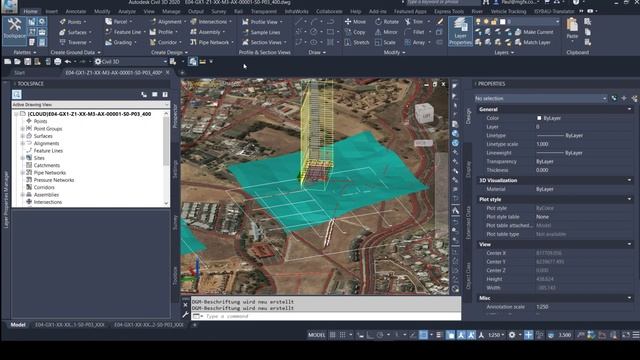Switch to the Model layout tab

(x=18, y=325)
